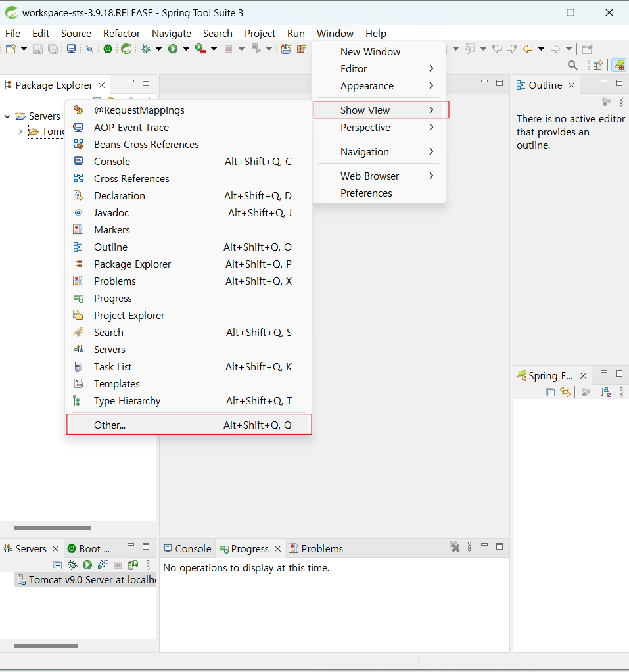Maximize the Console panel area
The image size is (629, 672).
pos(500,546)
